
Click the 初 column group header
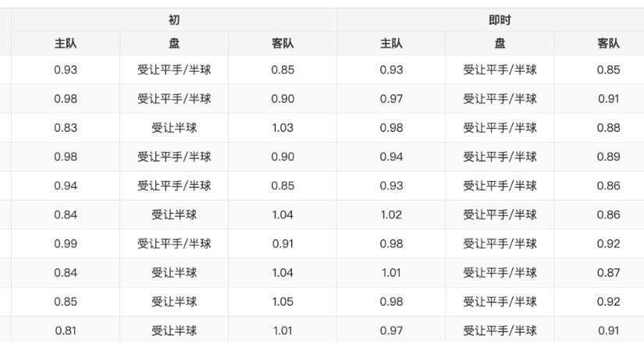click(x=173, y=19)
